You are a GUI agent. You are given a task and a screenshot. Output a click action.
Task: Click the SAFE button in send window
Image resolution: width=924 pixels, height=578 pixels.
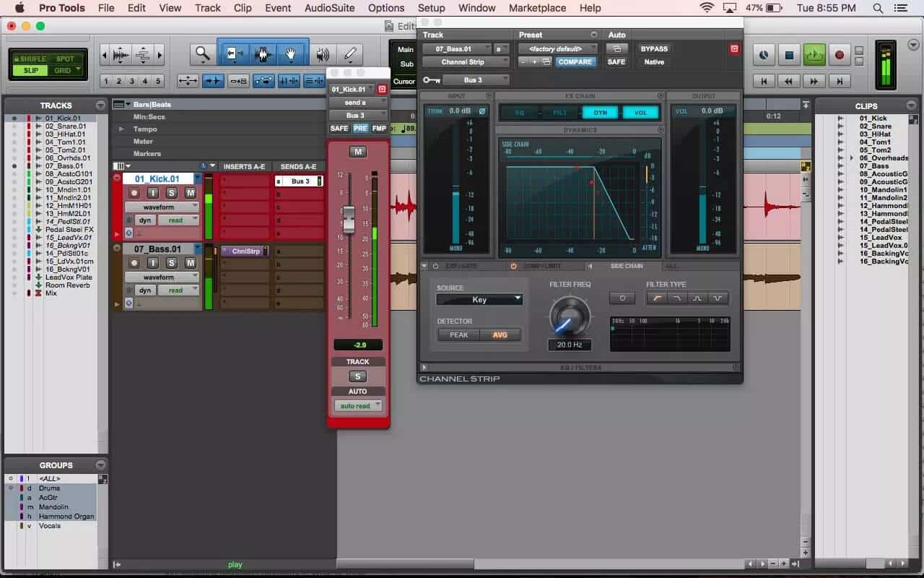pos(339,128)
